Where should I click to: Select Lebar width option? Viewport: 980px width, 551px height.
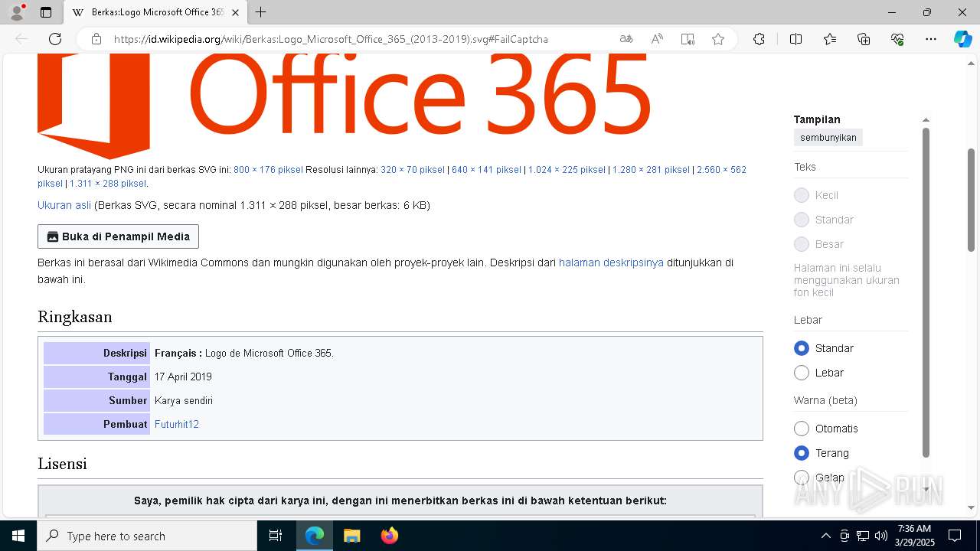click(802, 373)
